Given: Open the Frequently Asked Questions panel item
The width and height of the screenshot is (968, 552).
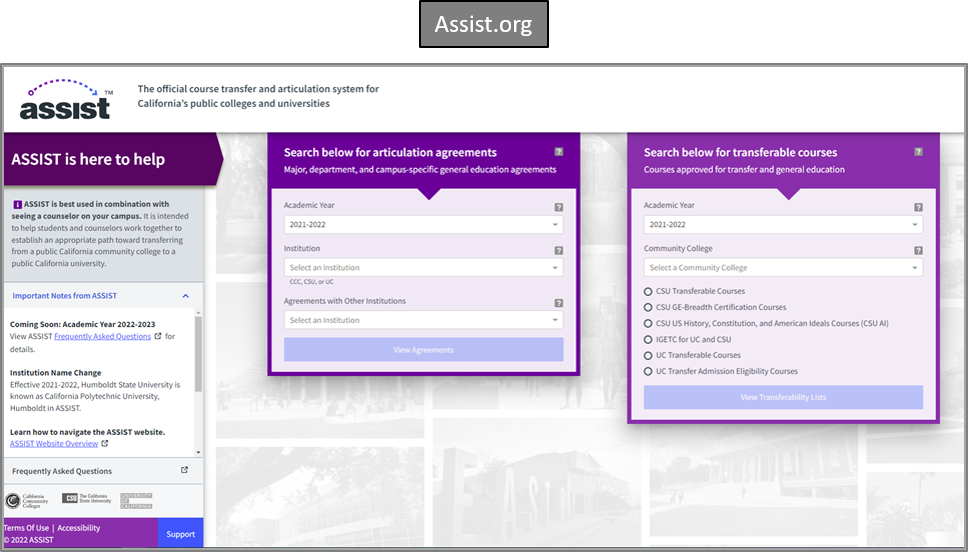Looking at the screenshot, I should pyautogui.click(x=62, y=471).
